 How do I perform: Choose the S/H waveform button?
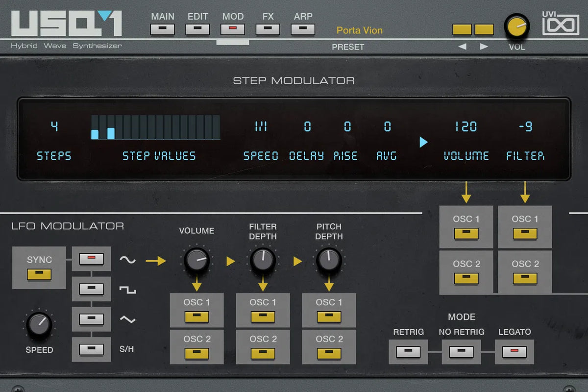pyautogui.click(x=91, y=349)
